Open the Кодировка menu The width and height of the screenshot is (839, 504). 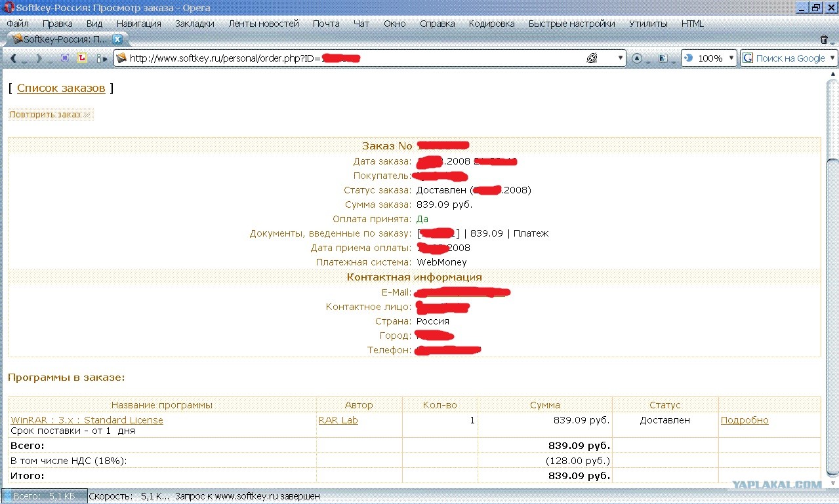(x=492, y=24)
